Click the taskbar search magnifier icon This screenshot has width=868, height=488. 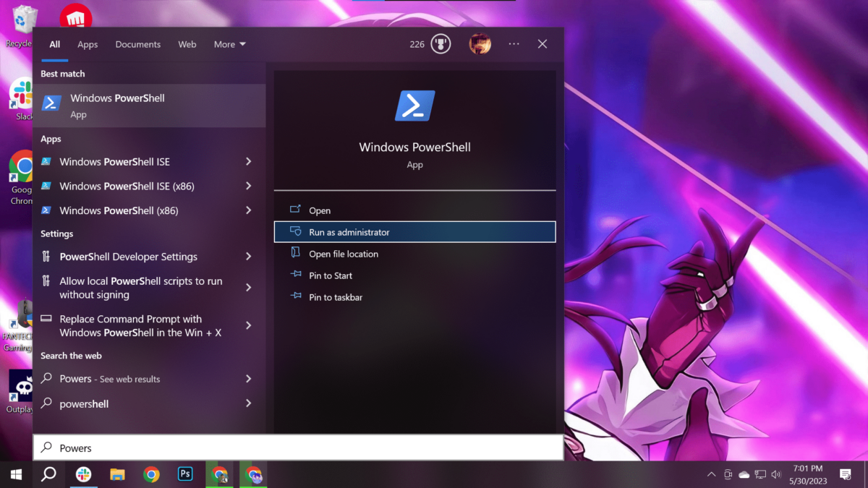tap(48, 474)
